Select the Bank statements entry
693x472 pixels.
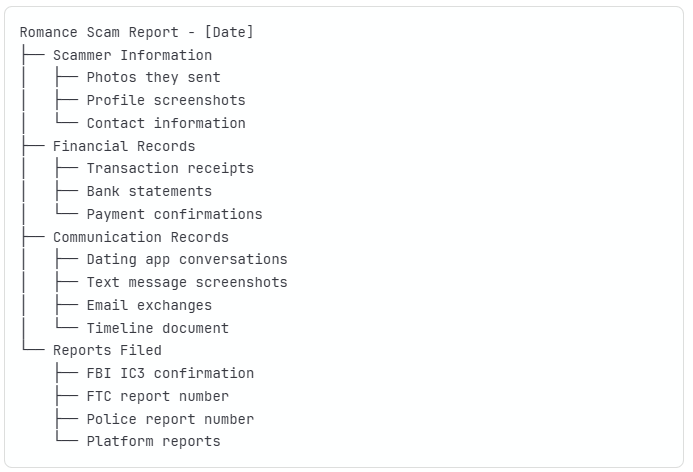(x=149, y=191)
